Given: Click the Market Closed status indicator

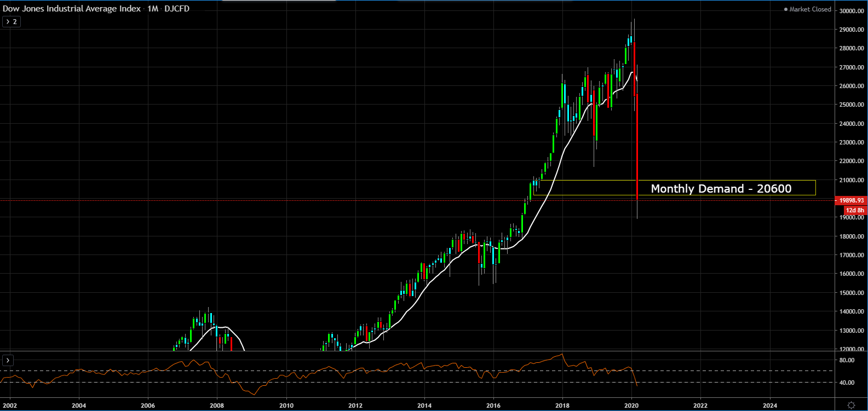Looking at the screenshot, I should [x=807, y=9].
